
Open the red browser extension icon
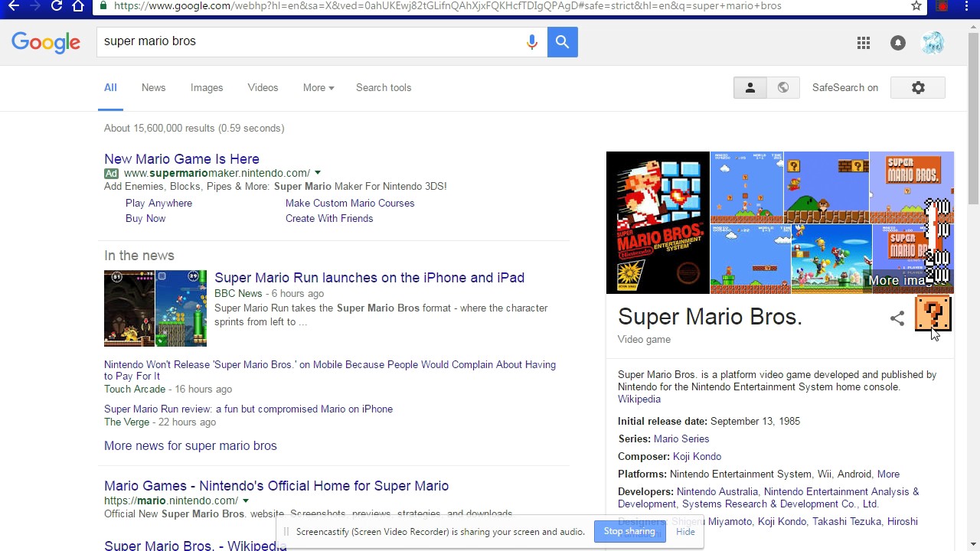click(x=942, y=5)
